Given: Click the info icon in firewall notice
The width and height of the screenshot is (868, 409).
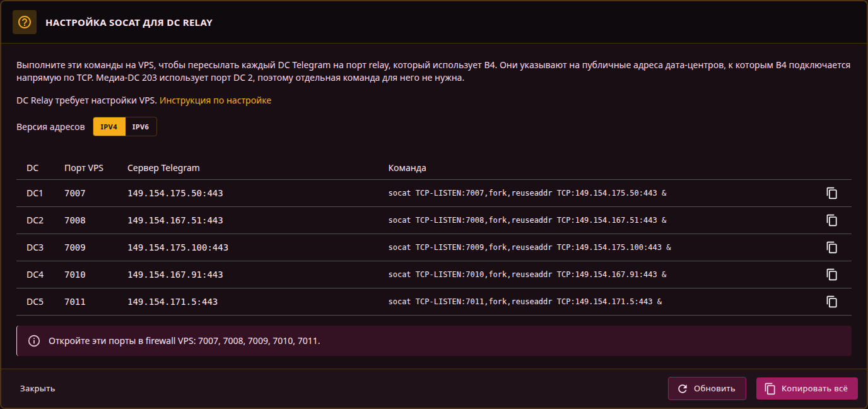Looking at the screenshot, I should pos(35,341).
